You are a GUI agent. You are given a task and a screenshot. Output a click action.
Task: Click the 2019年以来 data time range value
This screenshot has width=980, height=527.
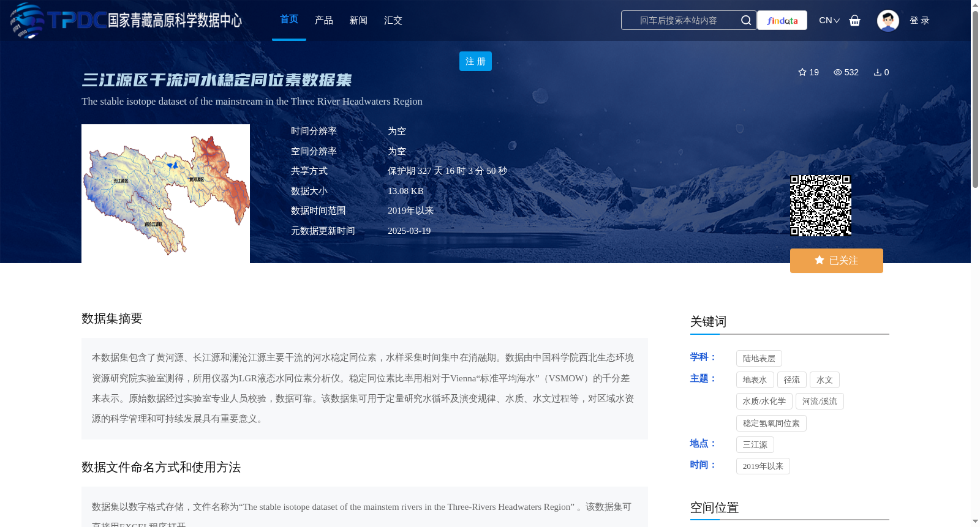point(410,211)
